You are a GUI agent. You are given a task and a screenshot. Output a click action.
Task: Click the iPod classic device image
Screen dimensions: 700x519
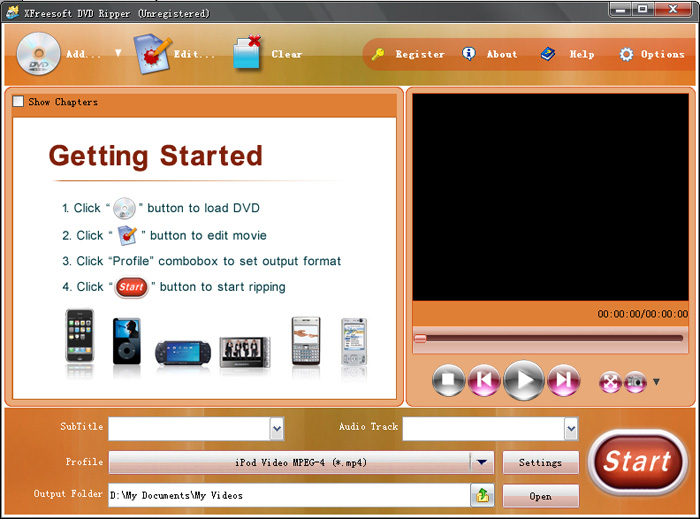(127, 341)
